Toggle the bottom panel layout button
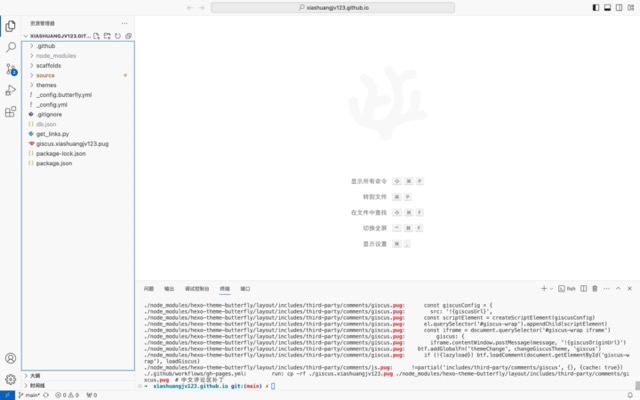This screenshot has width=640, height=400. coord(609,6)
